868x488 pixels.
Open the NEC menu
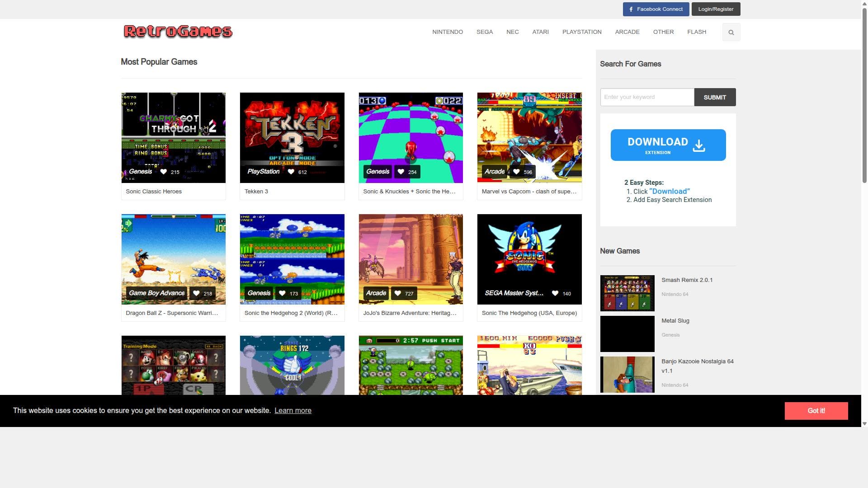click(x=512, y=32)
